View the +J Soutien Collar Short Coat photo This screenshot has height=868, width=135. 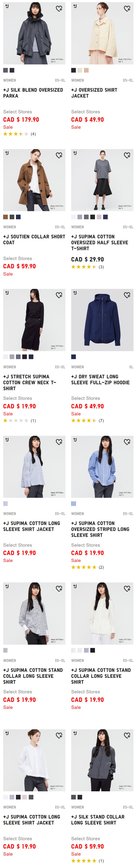point(34,180)
